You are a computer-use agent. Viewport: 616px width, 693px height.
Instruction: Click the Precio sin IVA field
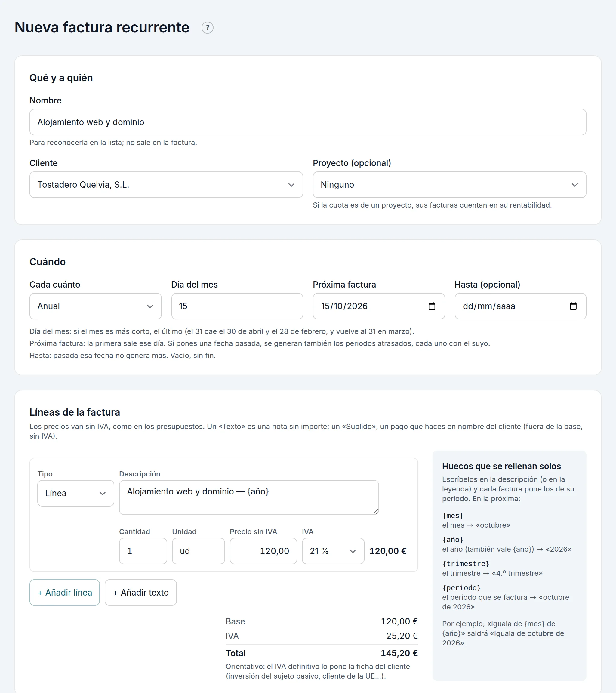(263, 551)
